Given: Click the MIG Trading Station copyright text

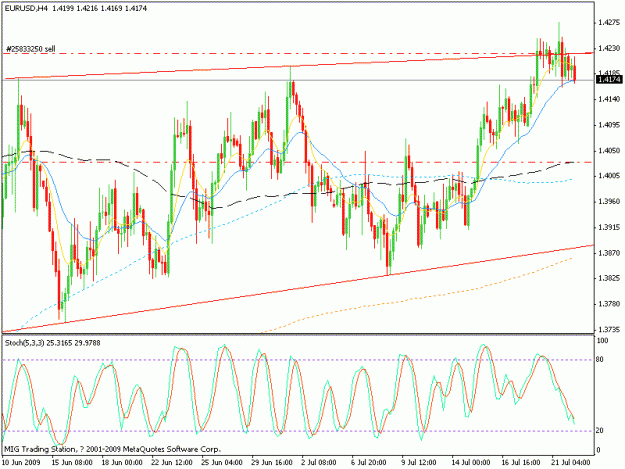Looking at the screenshot, I should click(112, 449).
